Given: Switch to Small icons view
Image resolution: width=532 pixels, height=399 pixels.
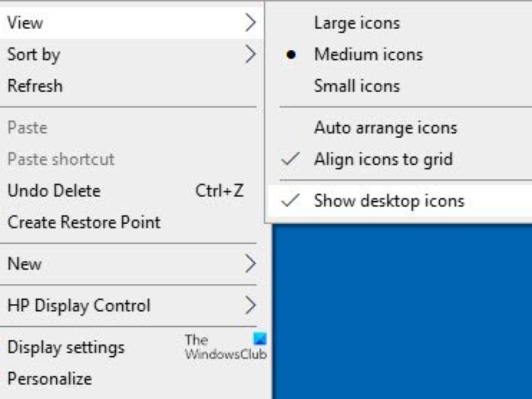Looking at the screenshot, I should 357,86.
